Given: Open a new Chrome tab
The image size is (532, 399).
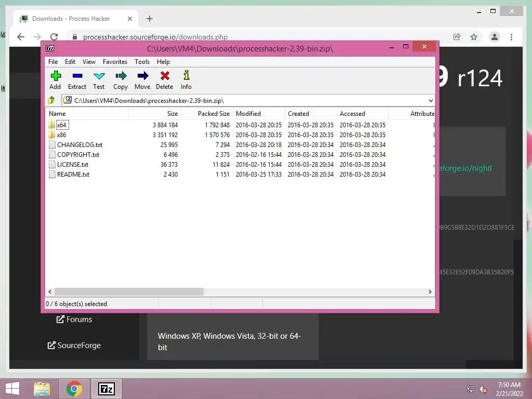Looking at the screenshot, I should click(x=150, y=19).
